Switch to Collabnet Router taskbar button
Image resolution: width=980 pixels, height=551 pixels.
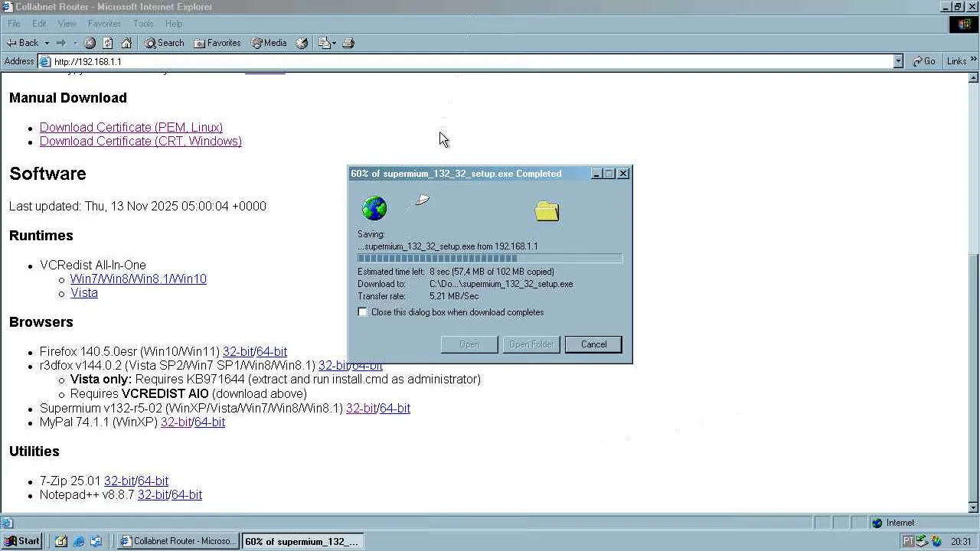click(179, 541)
